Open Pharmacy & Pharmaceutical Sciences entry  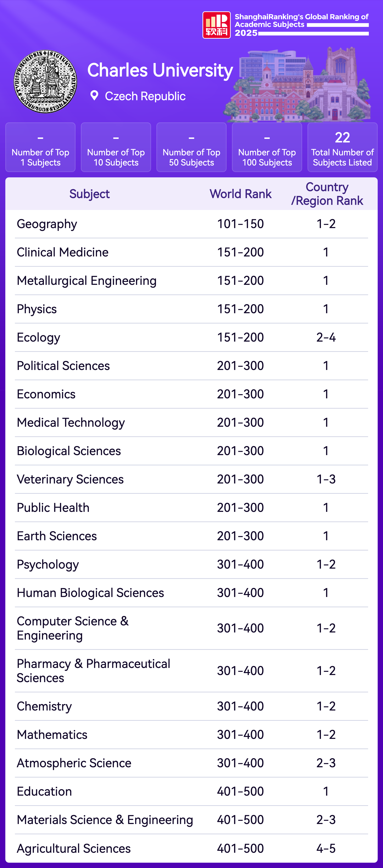coord(93,671)
